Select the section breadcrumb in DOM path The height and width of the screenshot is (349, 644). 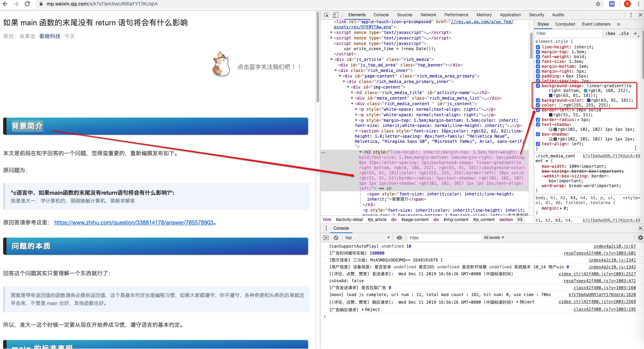point(506,220)
